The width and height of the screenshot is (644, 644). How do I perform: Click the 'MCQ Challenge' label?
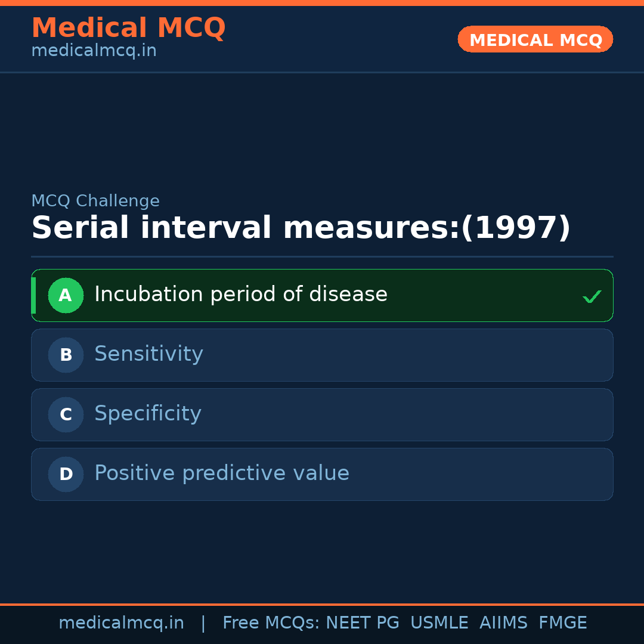[95, 202]
